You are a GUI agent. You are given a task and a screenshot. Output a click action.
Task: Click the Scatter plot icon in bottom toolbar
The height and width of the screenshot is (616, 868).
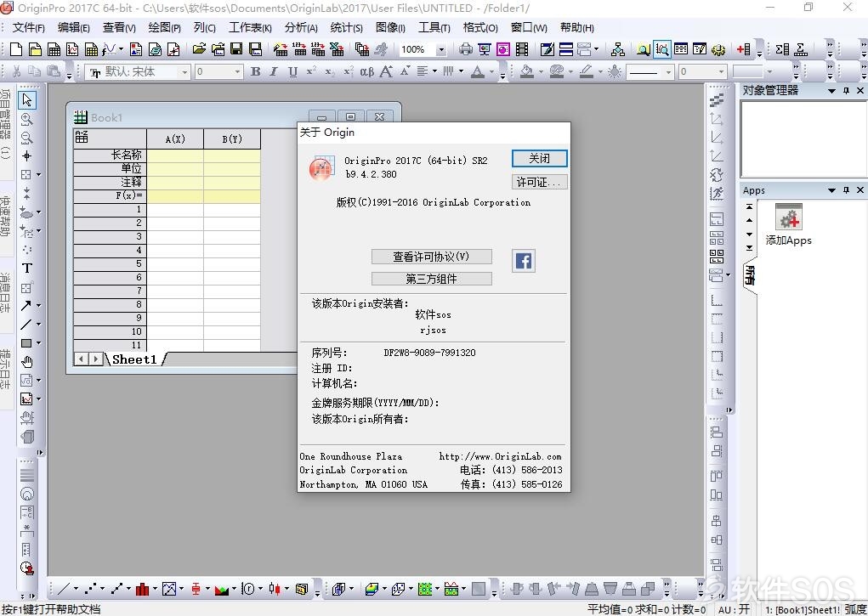coord(90,589)
